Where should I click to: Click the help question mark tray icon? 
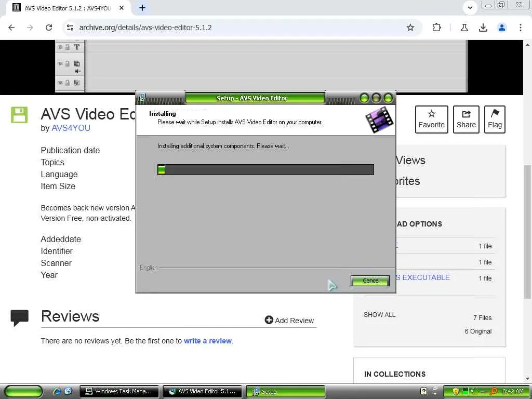point(423,391)
